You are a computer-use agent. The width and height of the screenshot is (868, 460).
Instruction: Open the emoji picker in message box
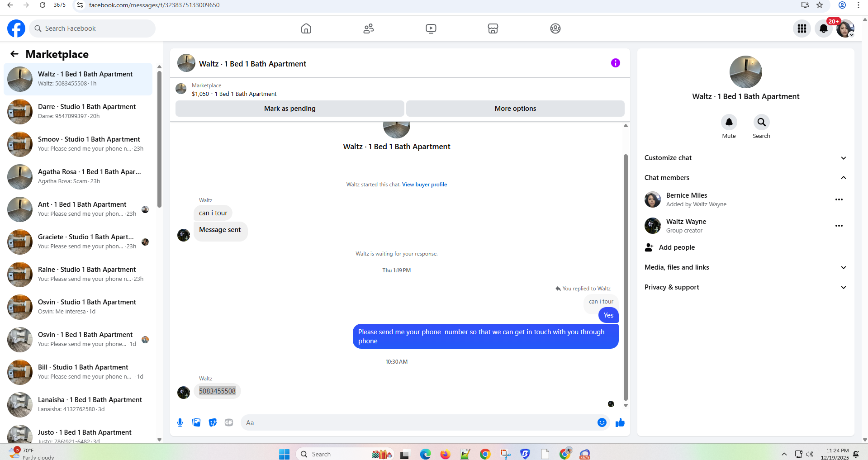[602, 422]
